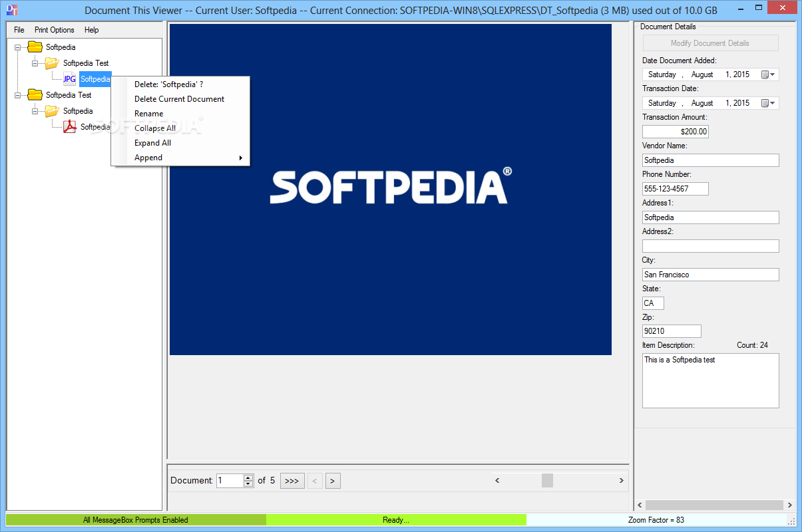Select the Softpedia Test subfolder label
Viewport: 802px width, 532px height.
coord(86,63)
